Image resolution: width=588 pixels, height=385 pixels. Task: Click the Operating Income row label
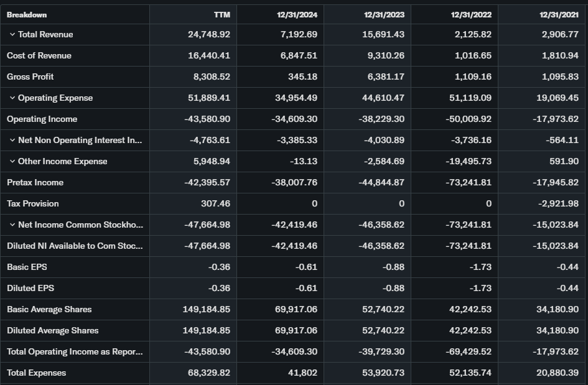[x=42, y=119]
